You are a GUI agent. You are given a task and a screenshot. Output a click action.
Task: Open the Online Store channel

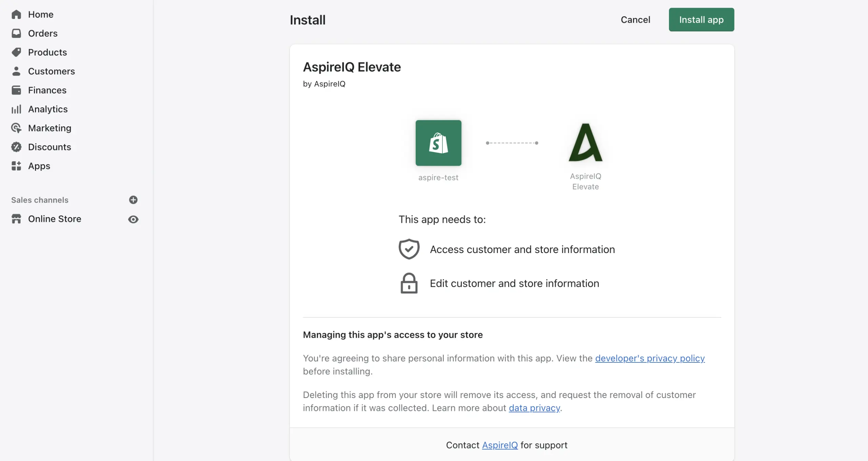tap(55, 219)
